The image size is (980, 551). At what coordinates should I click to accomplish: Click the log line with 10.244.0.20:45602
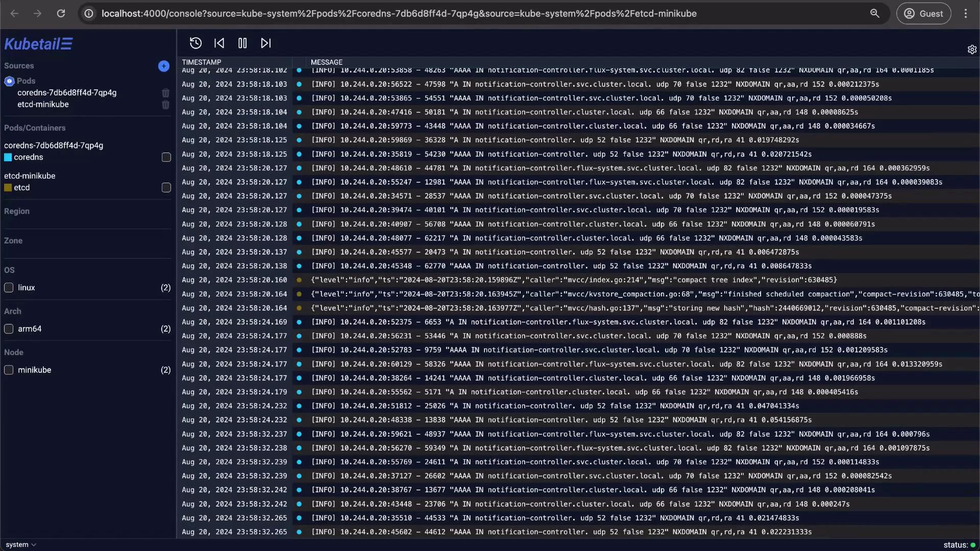click(561, 532)
